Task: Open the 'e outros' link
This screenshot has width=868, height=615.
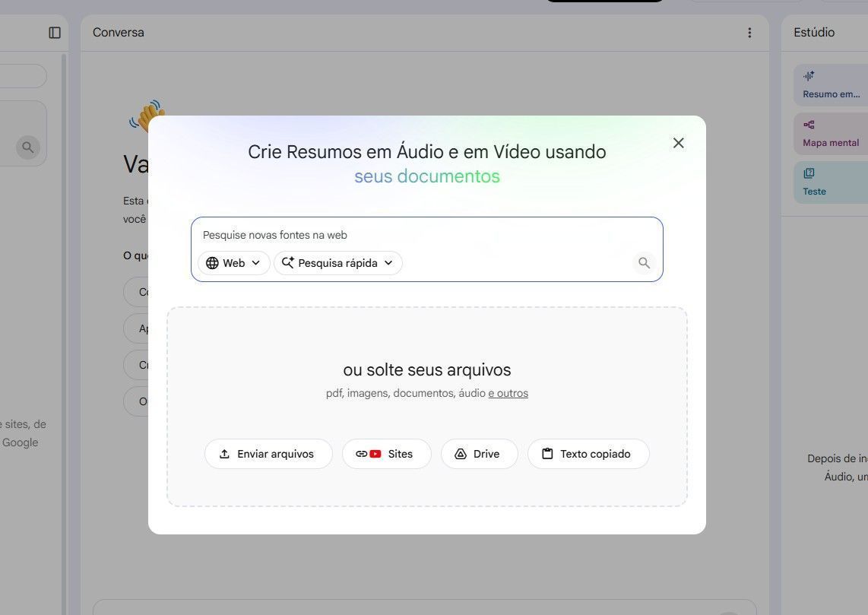Action: [508, 393]
